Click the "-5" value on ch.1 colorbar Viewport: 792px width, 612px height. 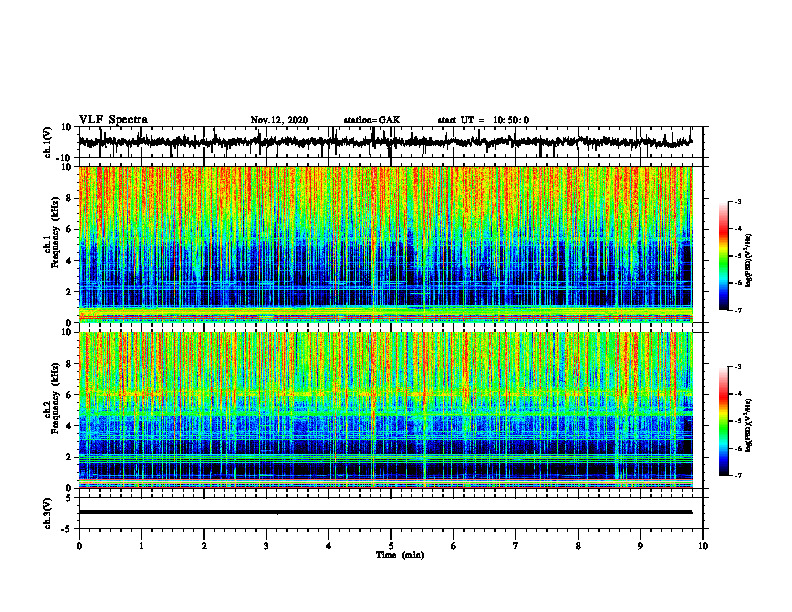(x=738, y=256)
